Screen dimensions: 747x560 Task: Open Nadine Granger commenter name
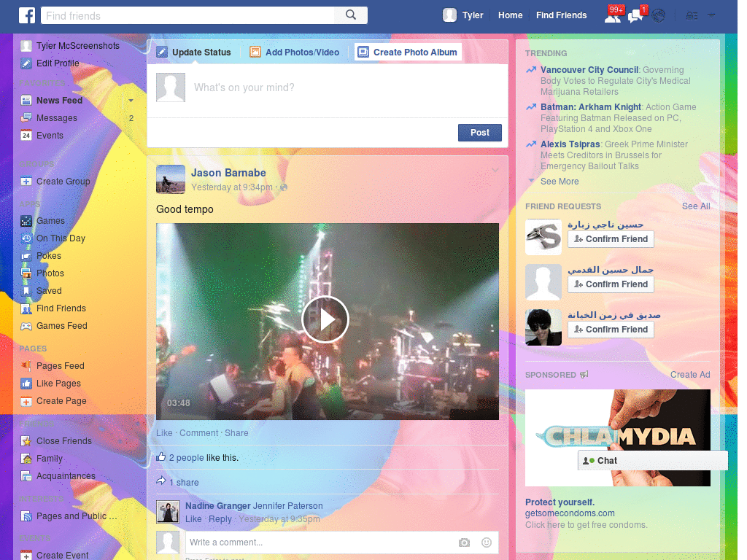217,506
